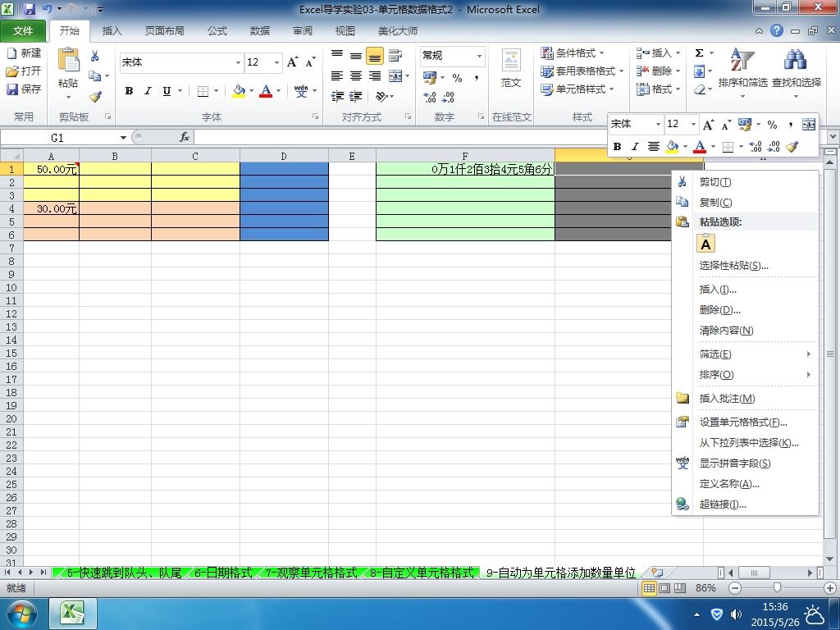The image size is (840, 630).
Task: Click the insert function fx icon
Action: click(185, 138)
